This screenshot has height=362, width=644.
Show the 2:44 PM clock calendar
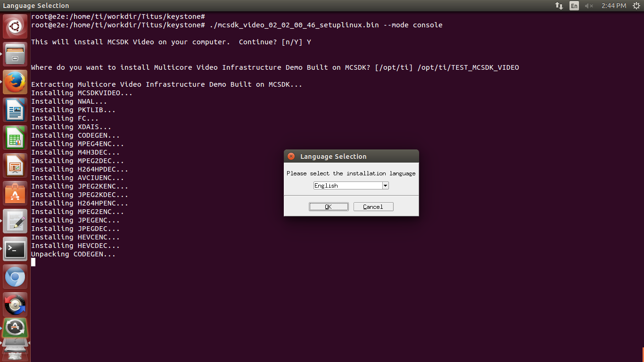click(614, 6)
